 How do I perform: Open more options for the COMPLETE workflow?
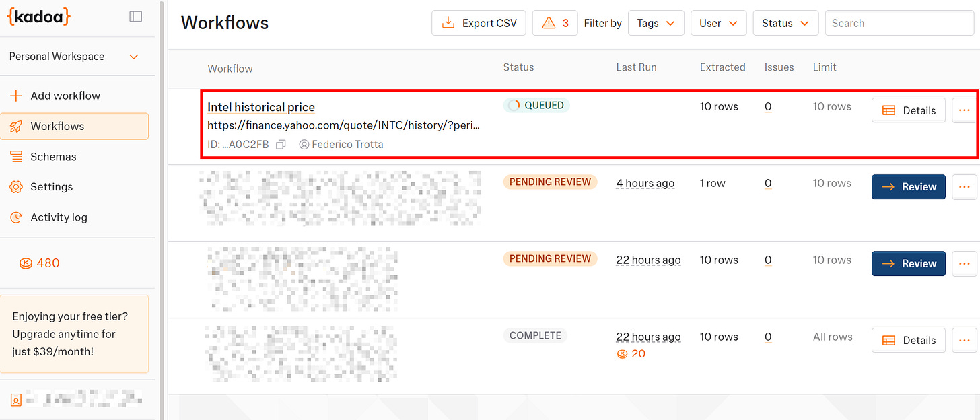(x=964, y=341)
